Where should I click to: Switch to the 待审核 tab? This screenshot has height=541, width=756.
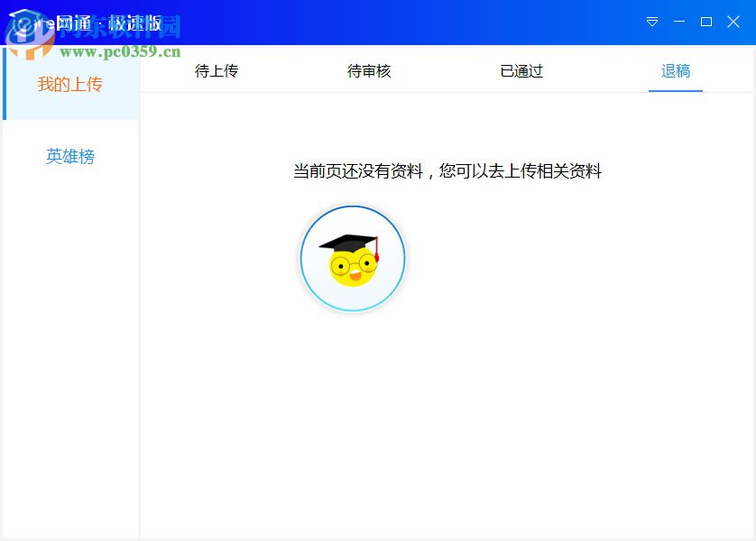pyautogui.click(x=367, y=71)
